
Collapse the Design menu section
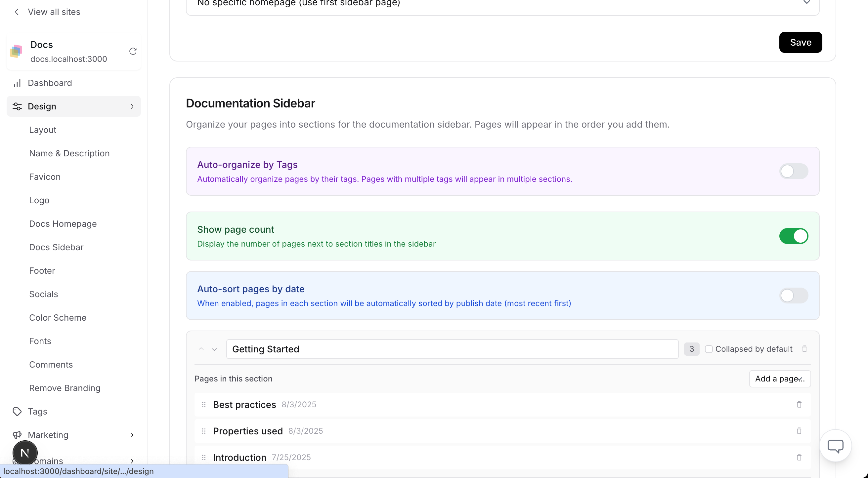132,106
